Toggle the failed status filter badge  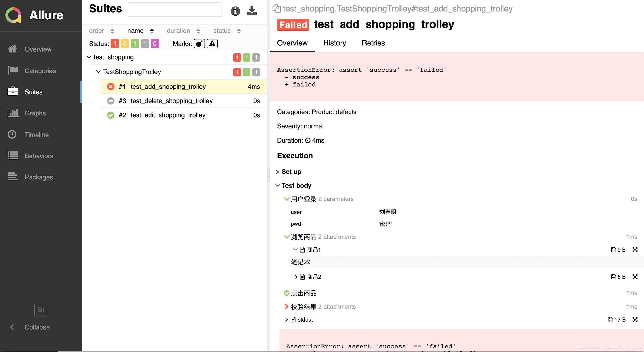tap(115, 43)
